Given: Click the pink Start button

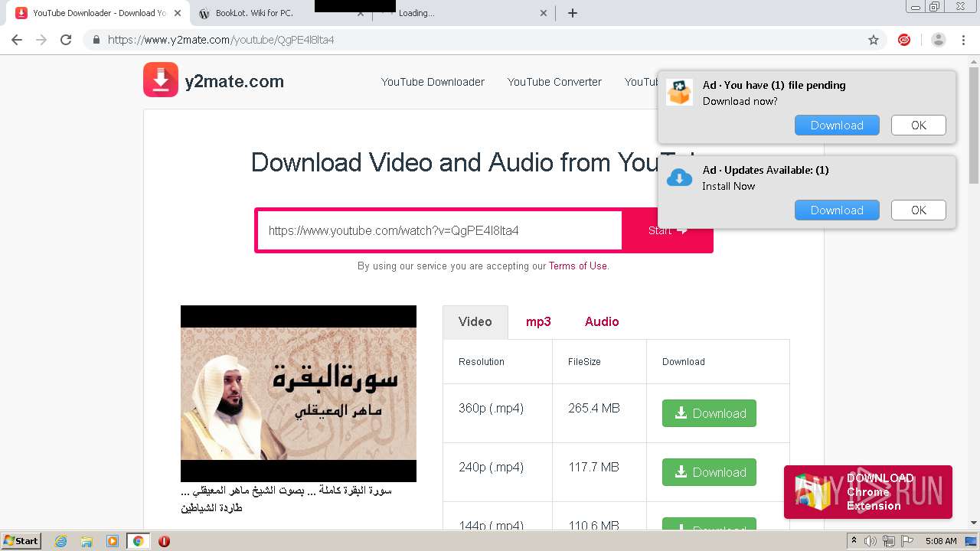Looking at the screenshot, I should (x=668, y=230).
